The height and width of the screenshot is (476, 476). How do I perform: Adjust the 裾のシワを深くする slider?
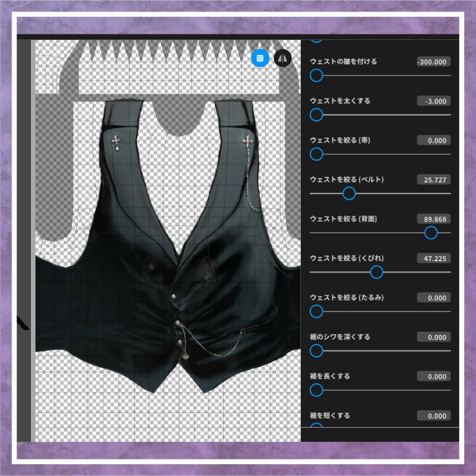pyautogui.click(x=316, y=351)
